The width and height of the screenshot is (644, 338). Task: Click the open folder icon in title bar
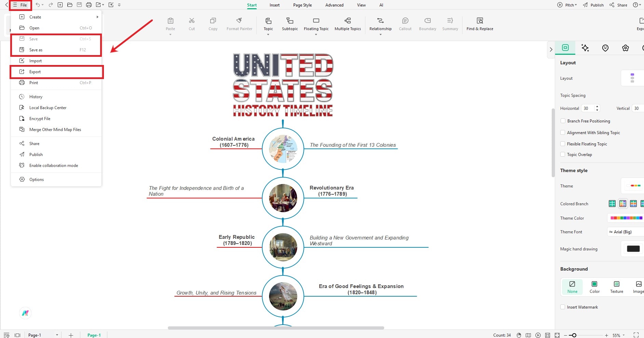[x=70, y=5]
